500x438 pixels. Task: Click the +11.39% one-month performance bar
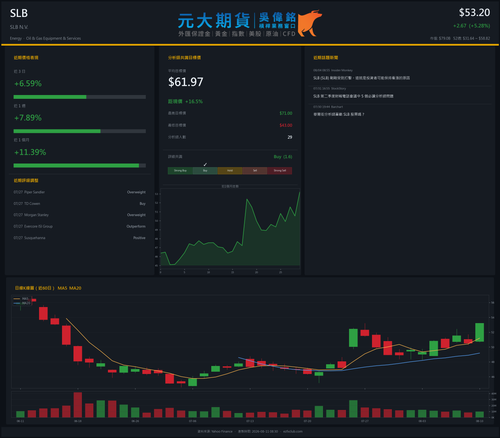(x=79, y=166)
